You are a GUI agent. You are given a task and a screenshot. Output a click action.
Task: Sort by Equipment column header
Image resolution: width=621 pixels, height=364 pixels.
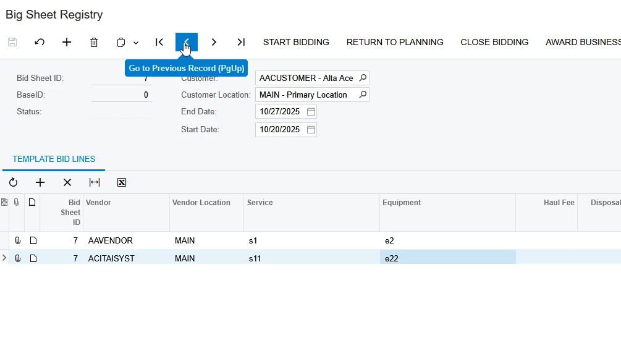pos(447,213)
